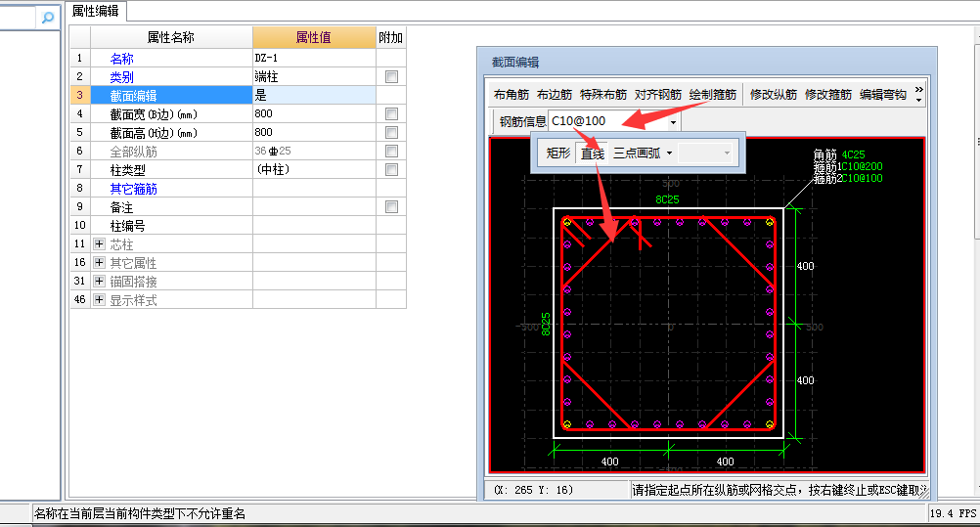
Task: Click the 端柱 category value cell
Action: pyautogui.click(x=314, y=77)
